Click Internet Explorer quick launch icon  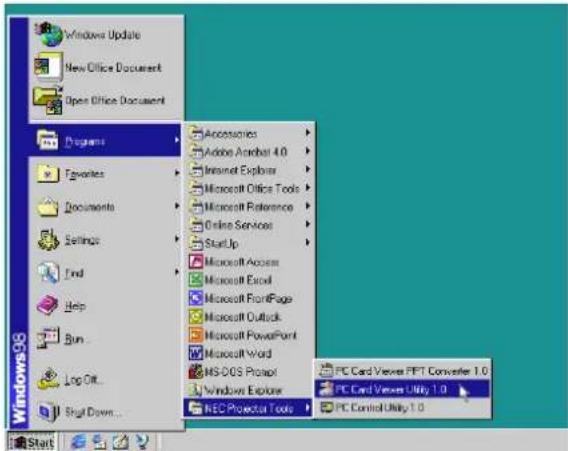pyautogui.click(x=79, y=442)
